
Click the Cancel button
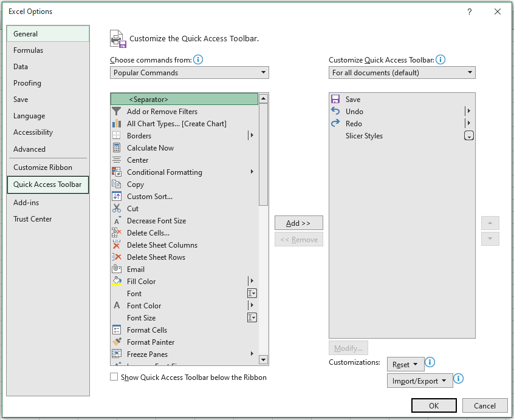(x=485, y=405)
